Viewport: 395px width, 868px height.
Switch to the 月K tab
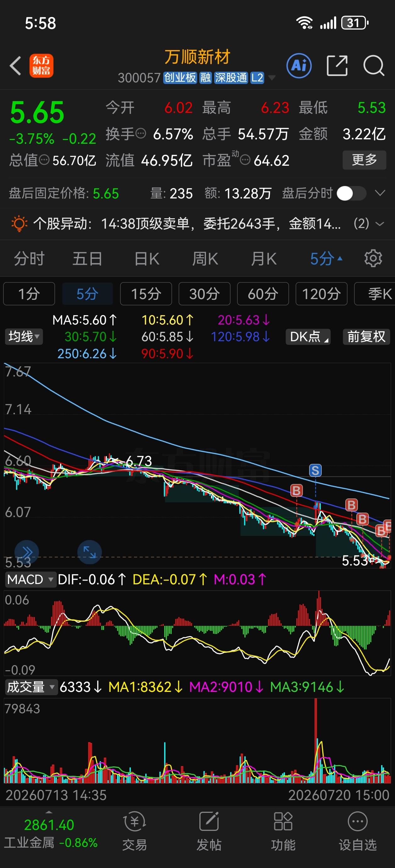[264, 259]
